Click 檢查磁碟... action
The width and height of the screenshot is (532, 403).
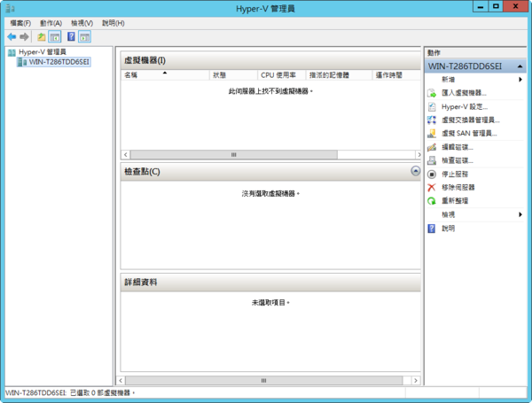[457, 160]
